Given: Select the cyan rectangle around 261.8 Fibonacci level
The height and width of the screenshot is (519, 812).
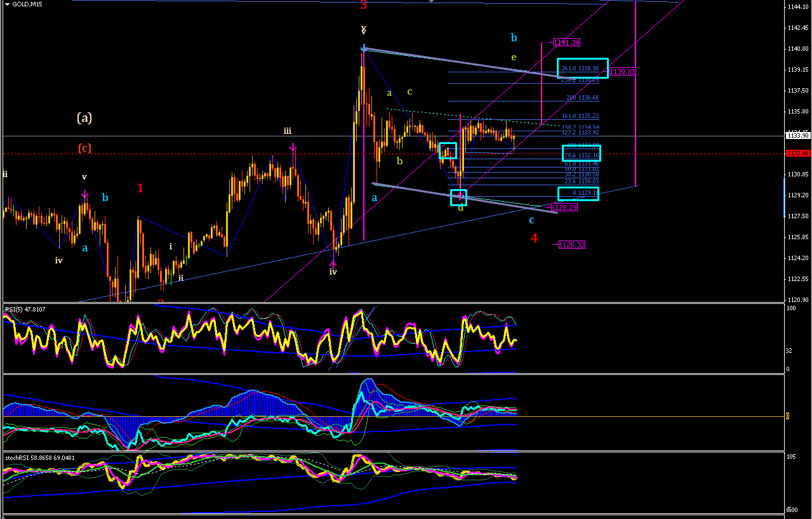Looking at the screenshot, I should (x=583, y=69).
